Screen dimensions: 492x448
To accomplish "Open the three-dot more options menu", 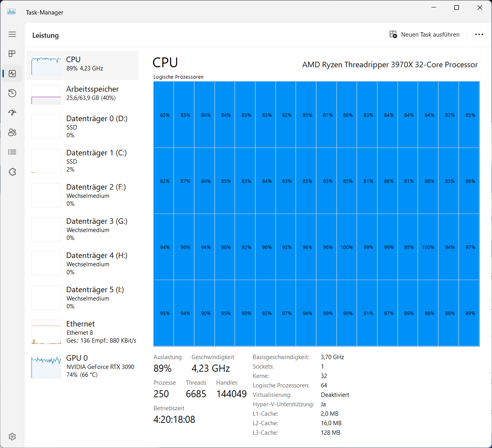I will tap(479, 34).
